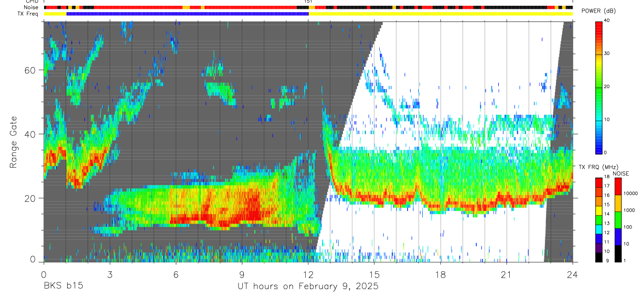The height and width of the screenshot is (297, 644).
Task: Click the yellow segment of TX Freq bar after 12 UT
Action: click(441, 14)
